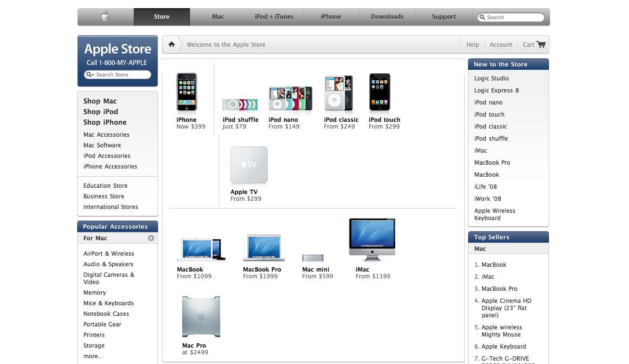Viewport: 629px width, 364px height.
Task: Click the magnifier in Search Store field
Action: tap(90, 75)
